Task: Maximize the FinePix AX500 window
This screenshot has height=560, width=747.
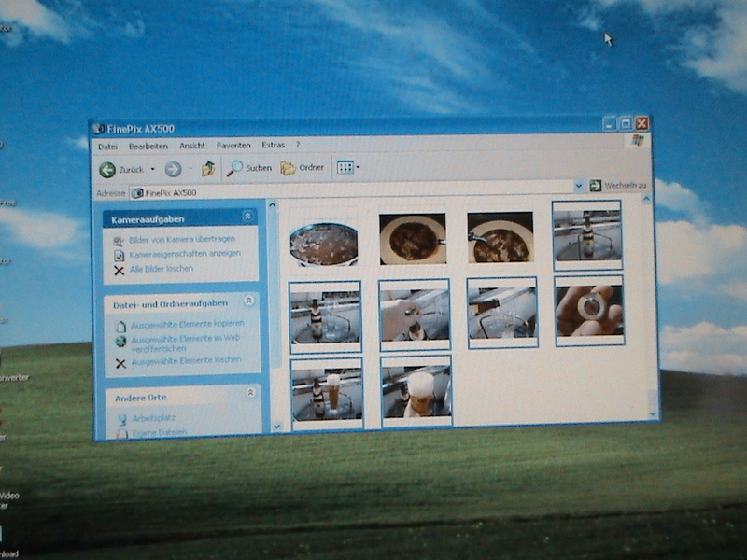Action: point(626,124)
